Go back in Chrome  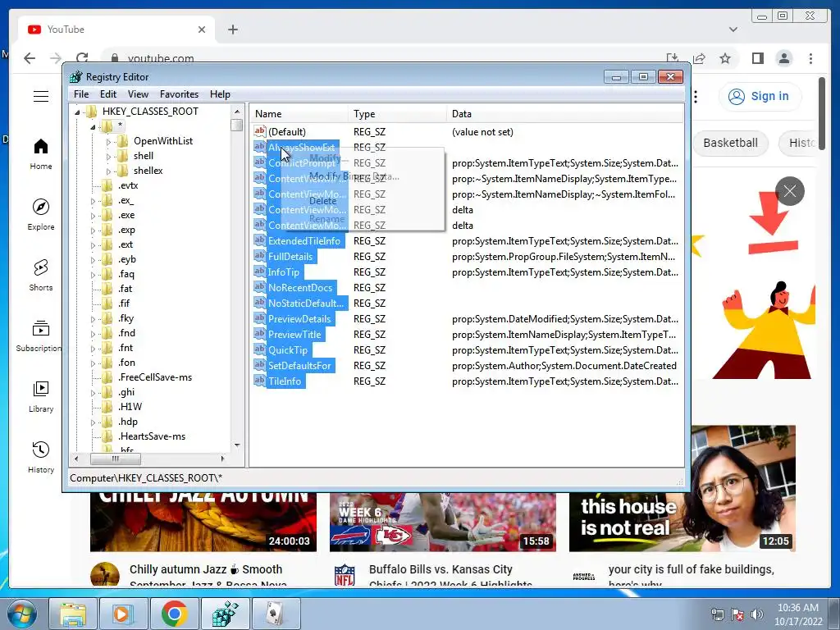click(30, 58)
